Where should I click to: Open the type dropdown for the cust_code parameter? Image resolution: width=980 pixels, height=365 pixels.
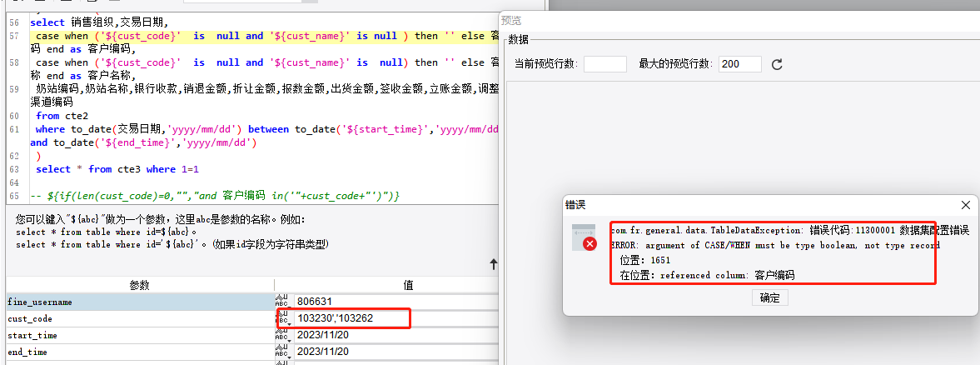pos(282,318)
